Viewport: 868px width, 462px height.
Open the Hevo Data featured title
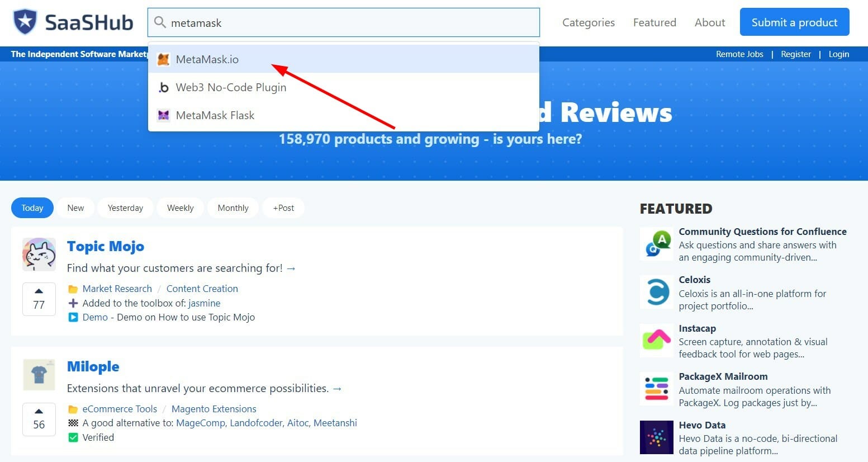coord(703,425)
